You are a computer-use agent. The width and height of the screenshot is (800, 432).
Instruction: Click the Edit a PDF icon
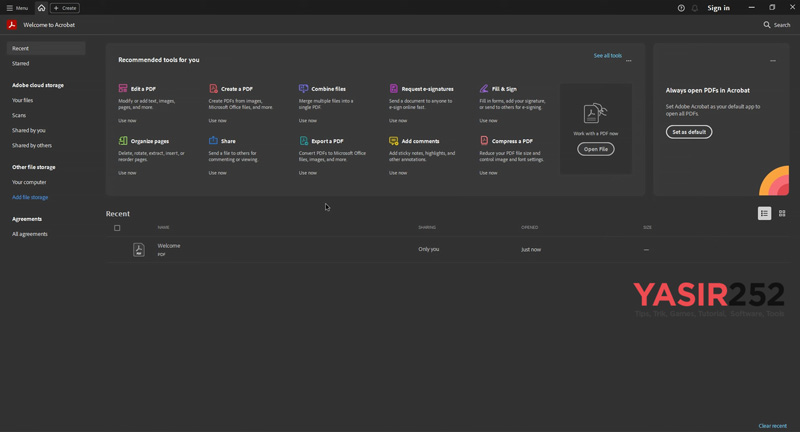click(123, 88)
